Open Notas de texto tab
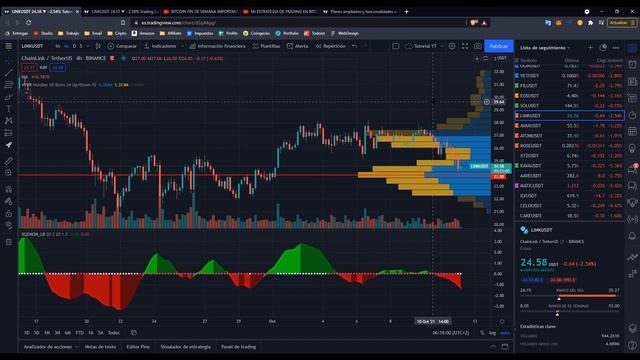 [x=100, y=347]
